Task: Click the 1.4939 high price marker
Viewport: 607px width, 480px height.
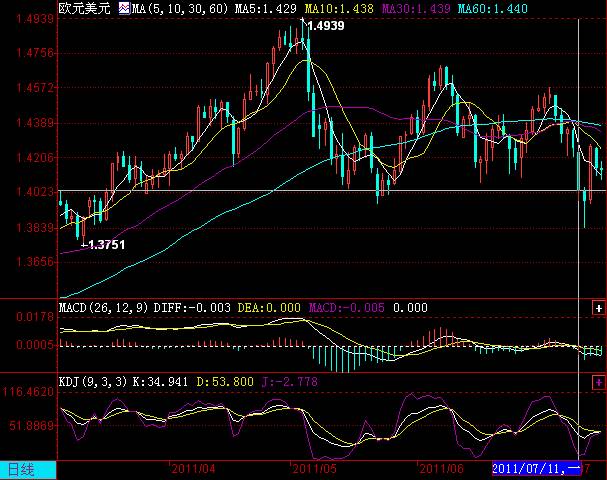Action: tap(326, 26)
